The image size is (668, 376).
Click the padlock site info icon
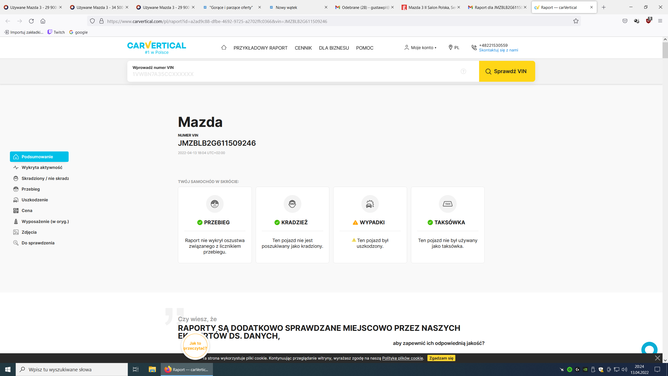[x=101, y=21]
